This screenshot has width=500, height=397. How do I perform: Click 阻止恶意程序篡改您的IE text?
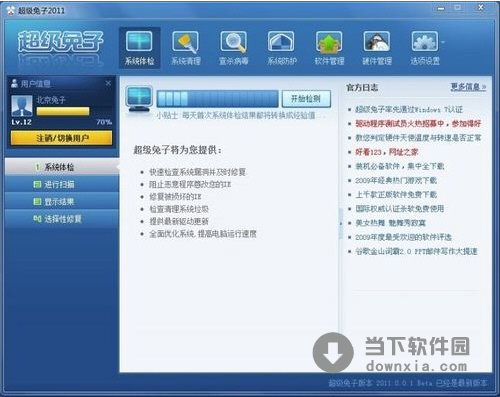tap(190, 184)
